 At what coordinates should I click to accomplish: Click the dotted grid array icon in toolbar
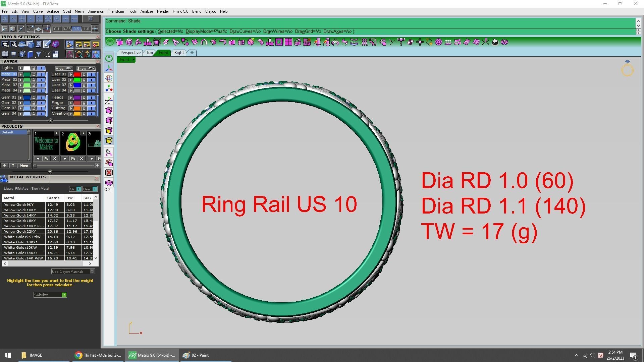click(x=364, y=42)
